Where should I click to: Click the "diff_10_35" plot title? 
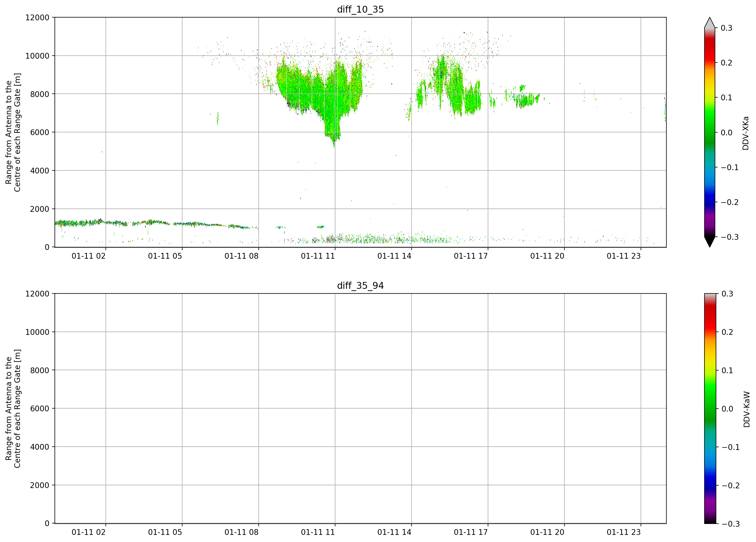(x=360, y=9)
